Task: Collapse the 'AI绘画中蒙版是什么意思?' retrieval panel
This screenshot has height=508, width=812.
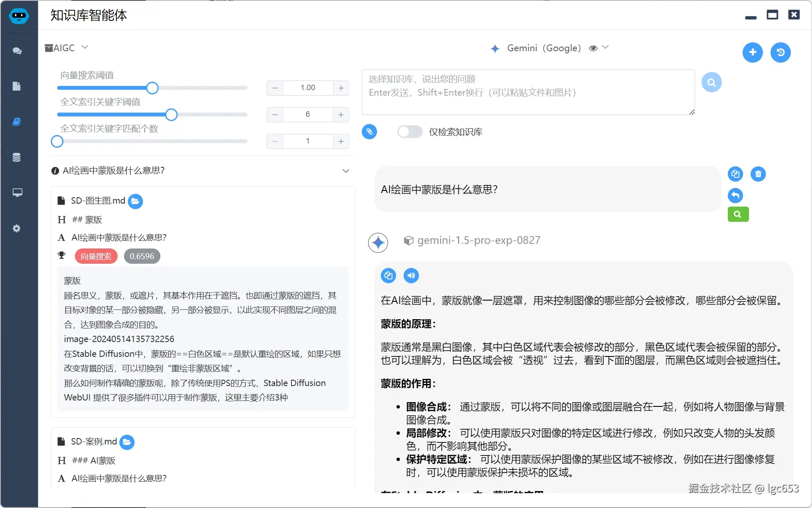Action: [x=346, y=171]
